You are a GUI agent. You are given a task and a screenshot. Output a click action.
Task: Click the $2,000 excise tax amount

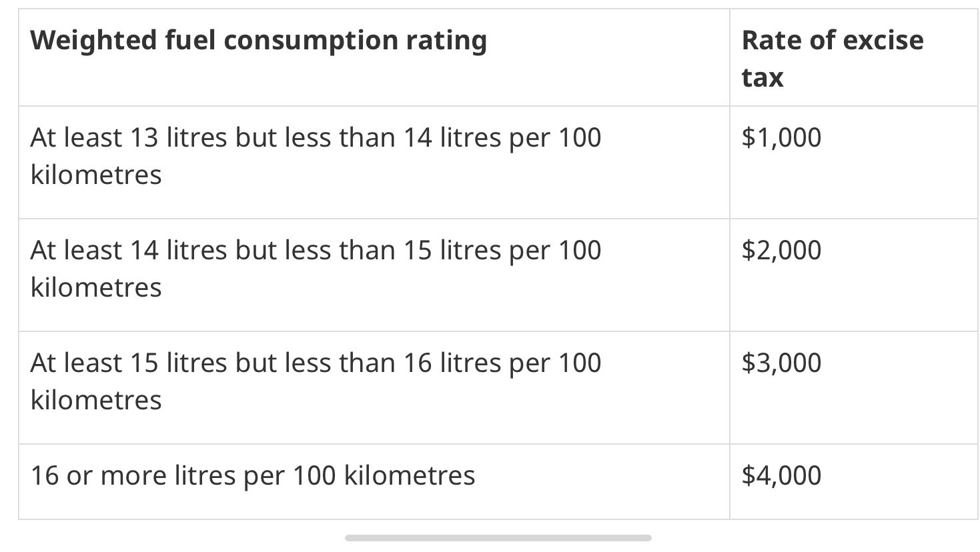pos(781,251)
